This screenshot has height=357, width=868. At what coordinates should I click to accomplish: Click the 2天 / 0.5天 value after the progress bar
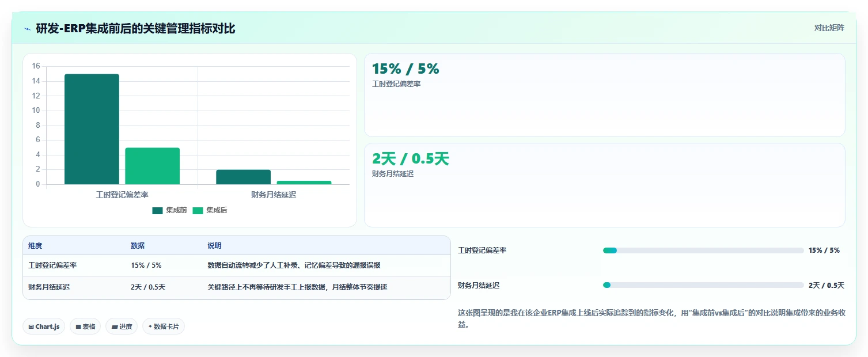(827, 285)
